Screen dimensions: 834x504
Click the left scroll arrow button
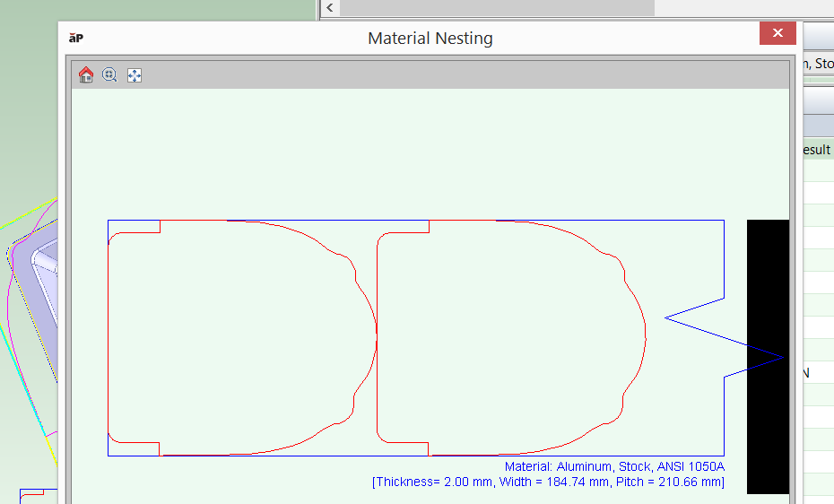[x=330, y=8]
